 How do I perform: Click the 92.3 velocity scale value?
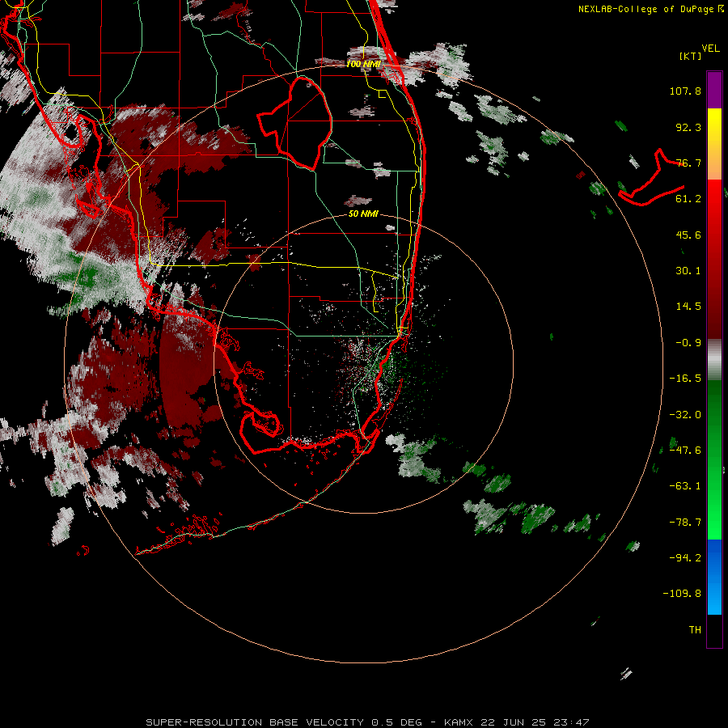click(688, 127)
